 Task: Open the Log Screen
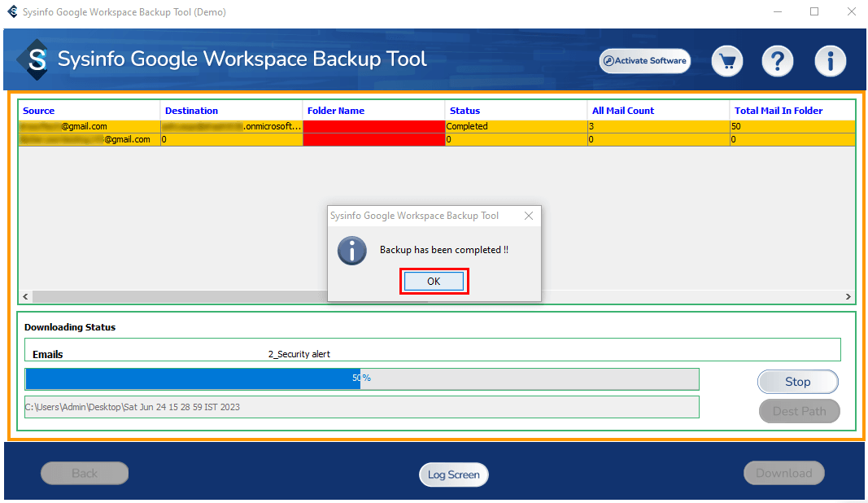coord(453,475)
